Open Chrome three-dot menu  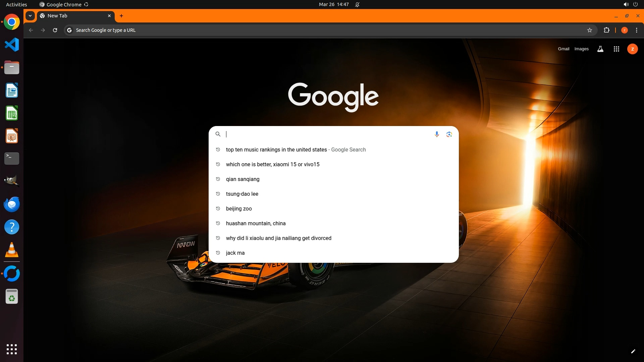pos(637,30)
